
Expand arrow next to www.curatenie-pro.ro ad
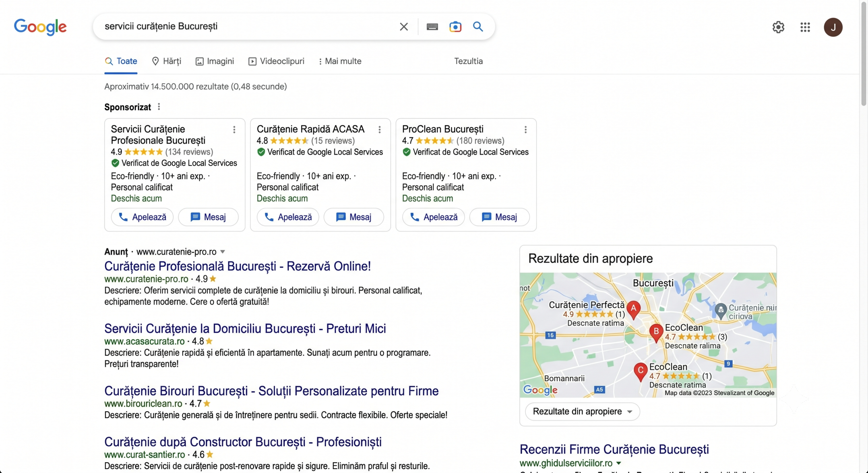point(222,252)
